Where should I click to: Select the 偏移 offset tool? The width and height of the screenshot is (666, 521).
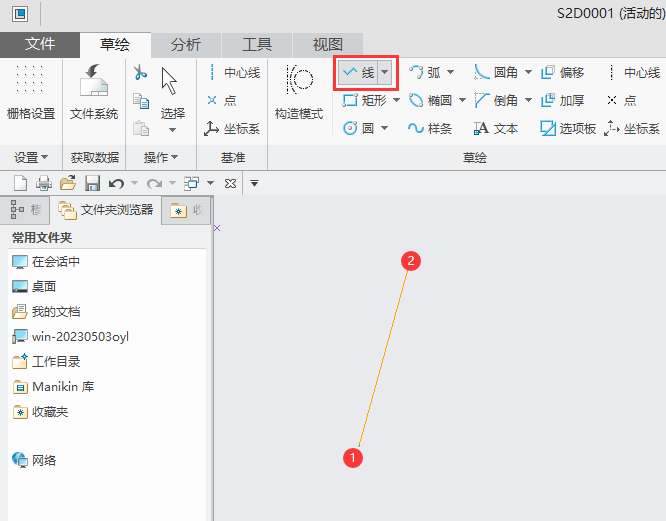click(x=563, y=73)
